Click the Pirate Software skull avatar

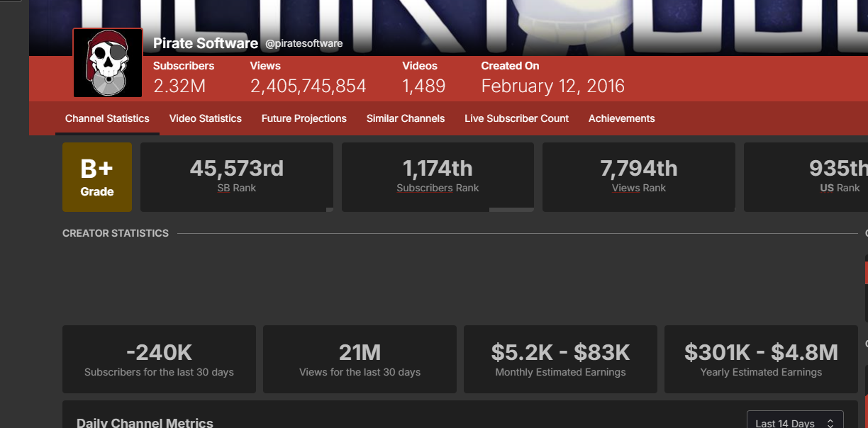point(108,63)
